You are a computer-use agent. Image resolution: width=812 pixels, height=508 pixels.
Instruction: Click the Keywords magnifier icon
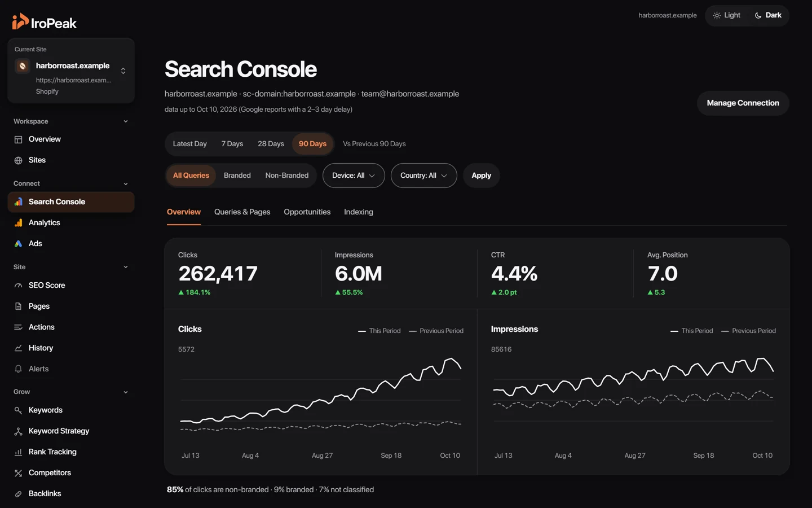tap(18, 410)
